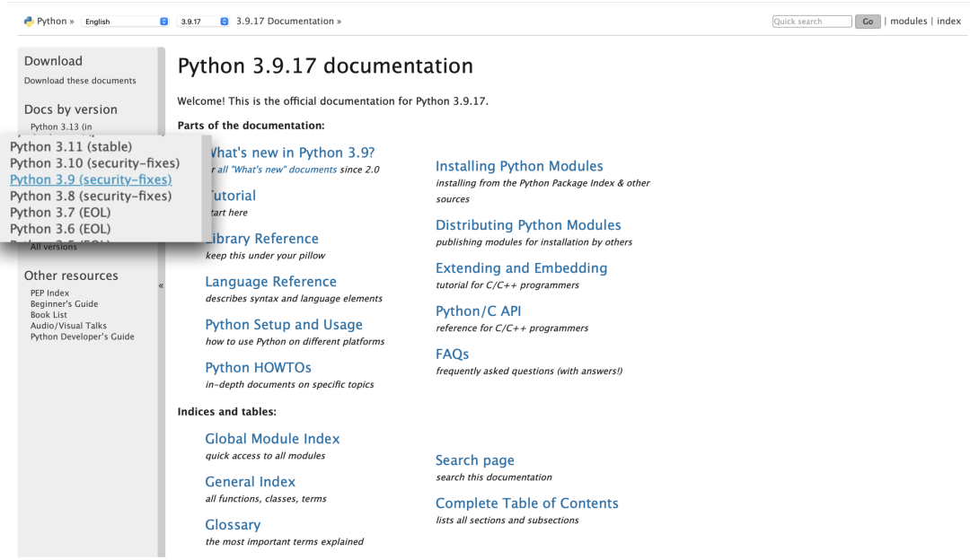This screenshot has height=560, width=970.
Task: Click the Other resources heading
Action: point(71,276)
